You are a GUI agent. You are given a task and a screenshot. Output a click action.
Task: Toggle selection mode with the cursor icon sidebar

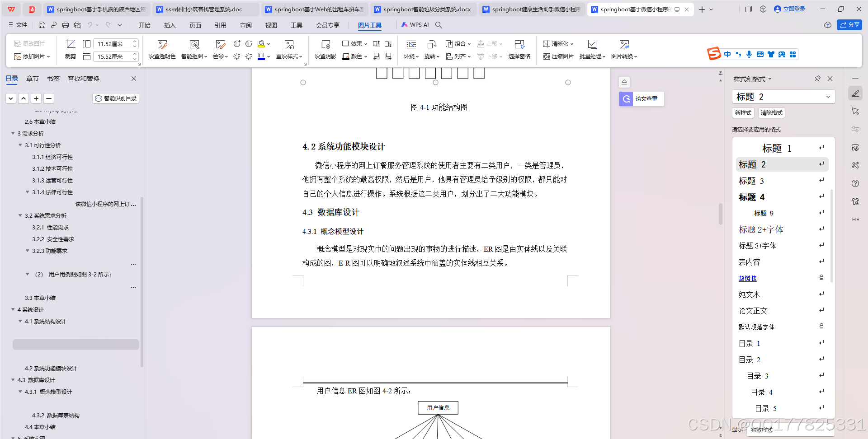855,111
